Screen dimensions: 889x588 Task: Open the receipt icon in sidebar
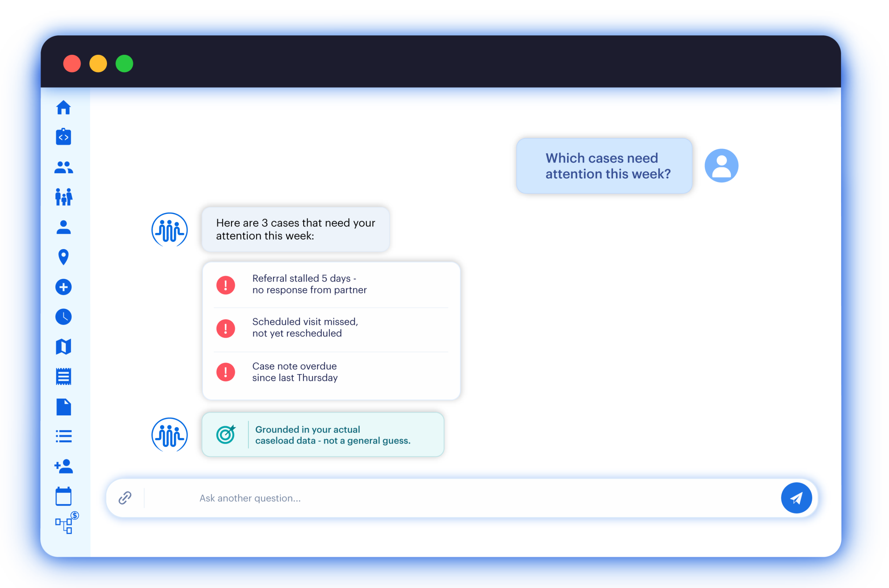pos(63,376)
